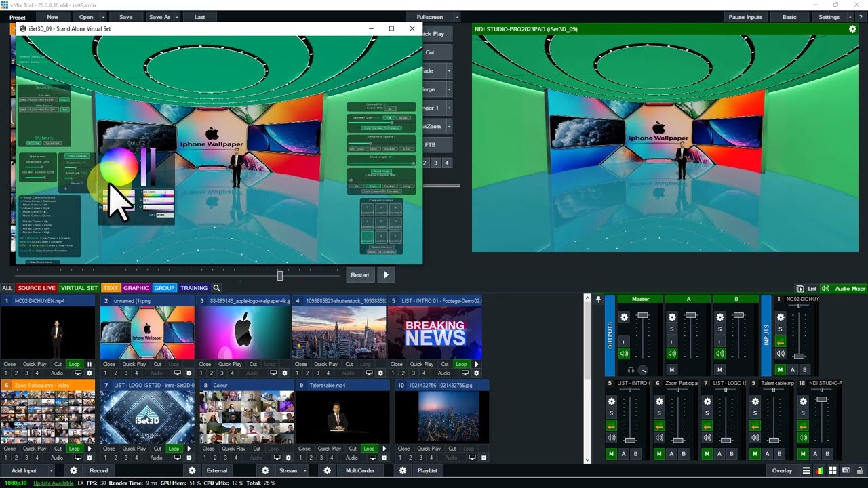The height and width of the screenshot is (488, 868).
Task: Open gear for audio channel 6 Zoom Participants
Action: pyautogui.click(x=658, y=401)
